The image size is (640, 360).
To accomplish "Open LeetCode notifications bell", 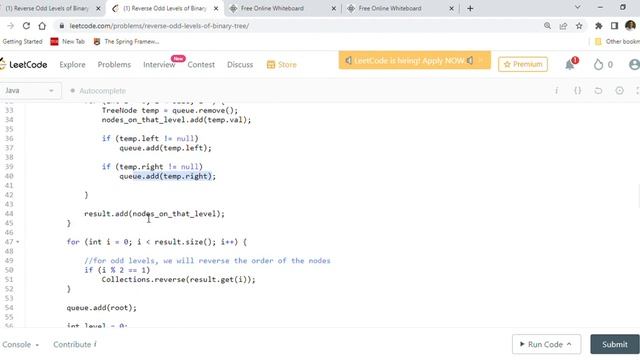I will pos(570,64).
